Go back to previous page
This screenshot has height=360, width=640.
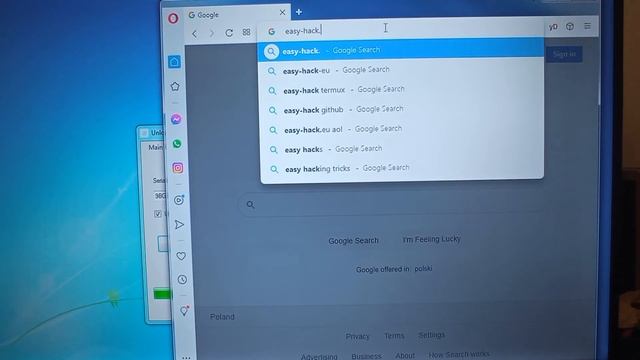(x=195, y=33)
